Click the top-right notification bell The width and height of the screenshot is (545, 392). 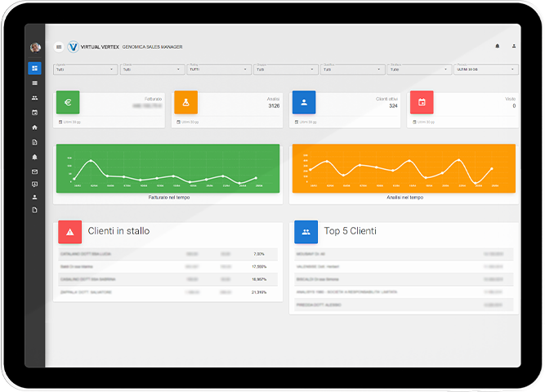point(497,47)
